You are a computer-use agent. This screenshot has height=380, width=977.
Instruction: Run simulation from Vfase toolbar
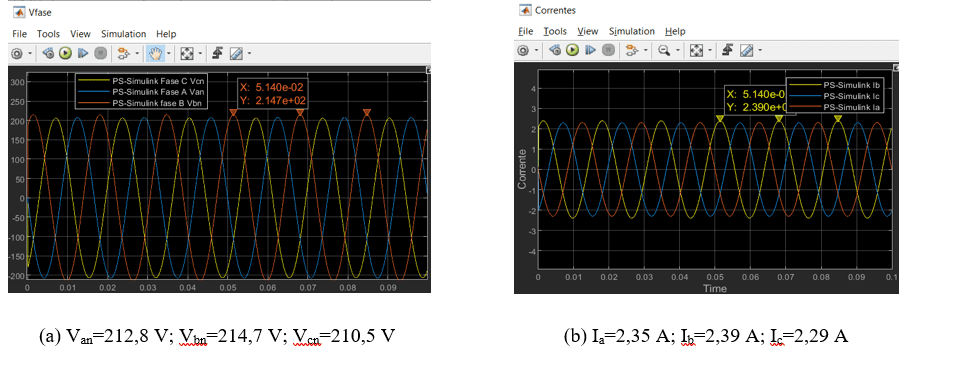point(65,54)
